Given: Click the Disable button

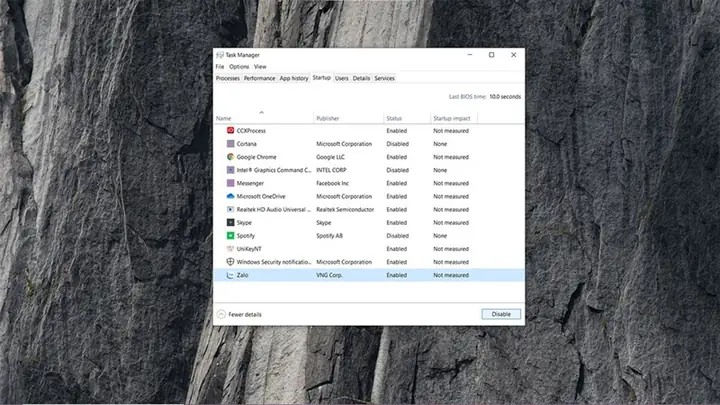Looking at the screenshot, I should tap(501, 314).
